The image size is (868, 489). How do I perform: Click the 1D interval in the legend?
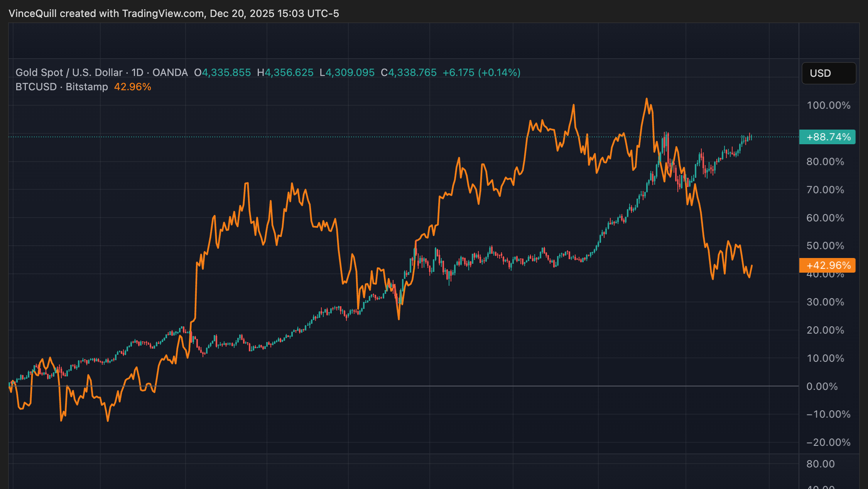[x=137, y=73]
